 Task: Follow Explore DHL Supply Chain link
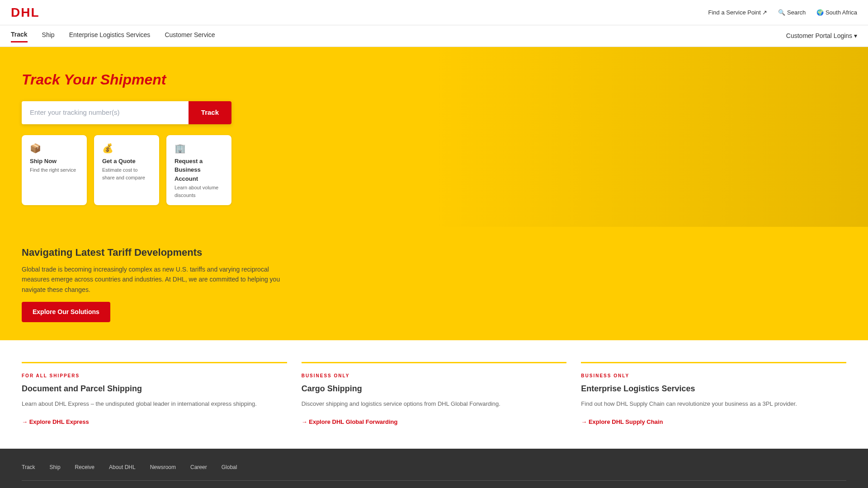pos(622,422)
